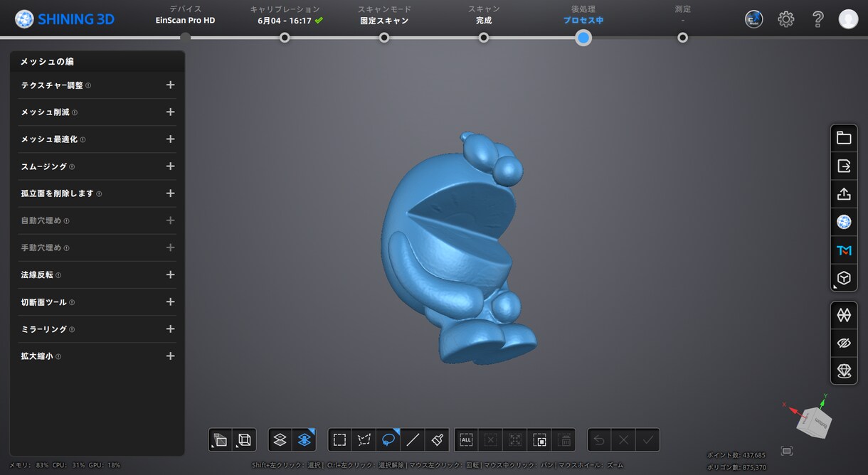This screenshot has height=475, width=868.
Task: Expand 孤立面を削除します section
Action: pyautogui.click(x=170, y=193)
